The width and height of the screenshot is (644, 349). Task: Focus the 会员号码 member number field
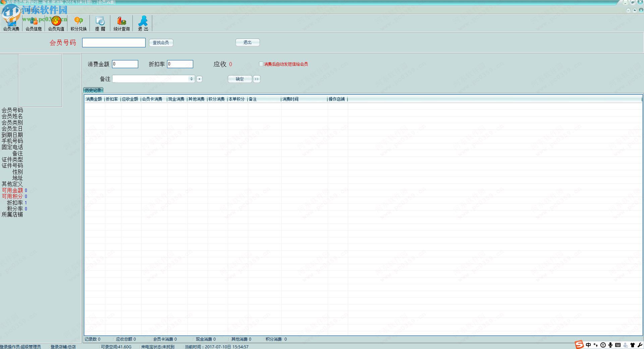114,43
